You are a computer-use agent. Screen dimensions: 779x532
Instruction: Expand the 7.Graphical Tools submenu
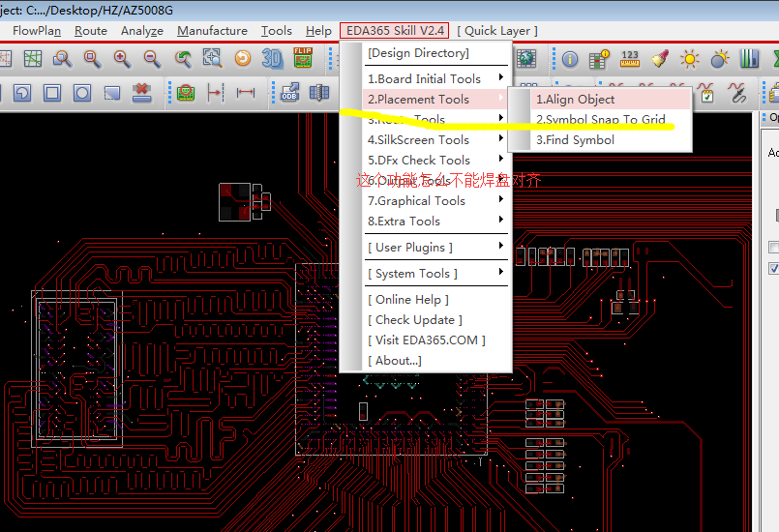coord(435,201)
